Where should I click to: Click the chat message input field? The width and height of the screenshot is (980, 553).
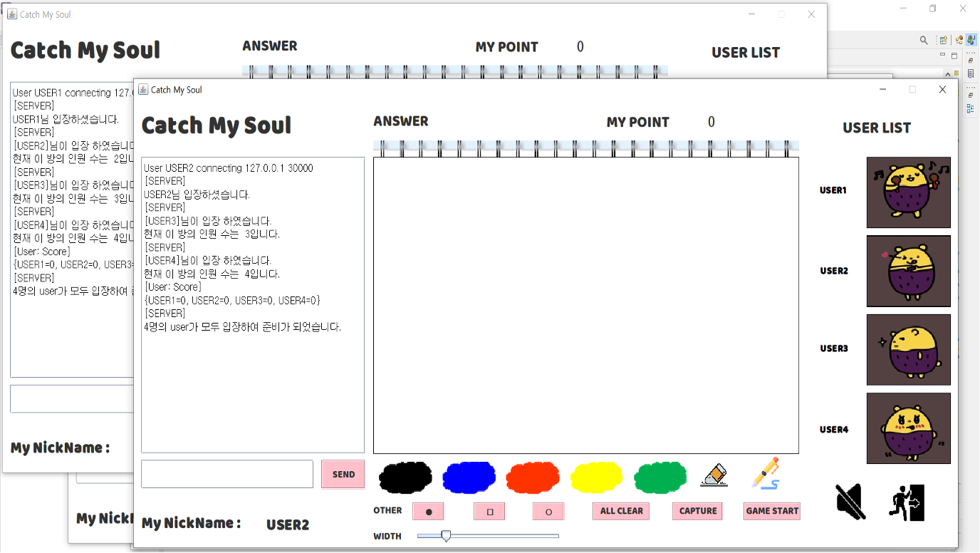[x=227, y=474]
